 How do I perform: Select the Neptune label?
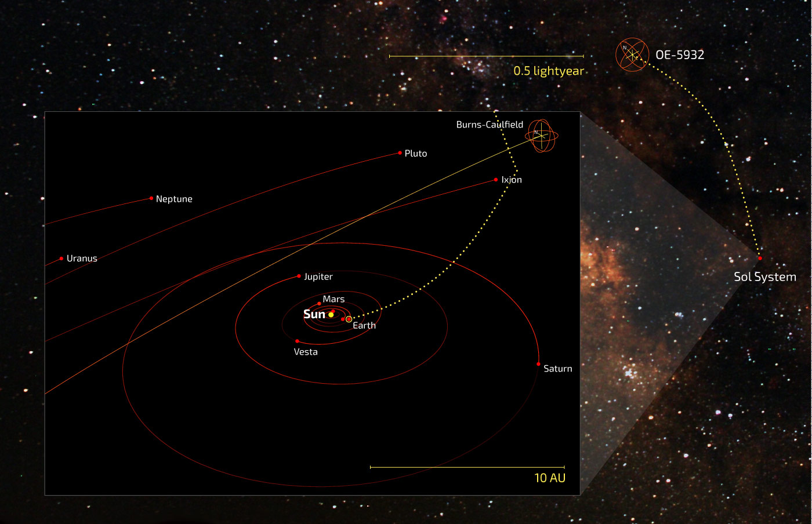(x=174, y=199)
